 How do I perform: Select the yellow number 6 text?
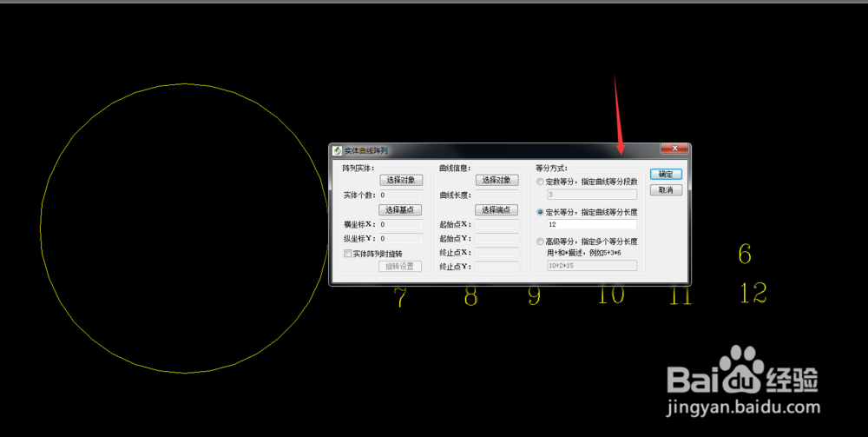[745, 254]
